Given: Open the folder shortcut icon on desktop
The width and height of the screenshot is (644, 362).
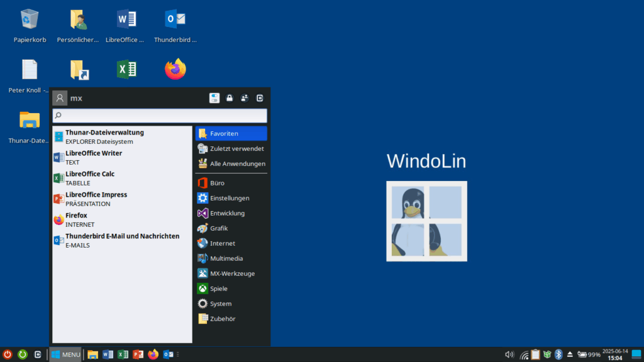Looking at the screenshot, I should (79, 70).
